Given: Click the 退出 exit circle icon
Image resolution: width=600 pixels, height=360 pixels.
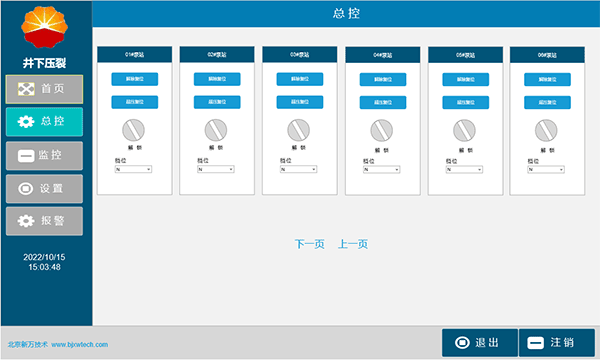Looking at the screenshot, I should (x=462, y=342).
